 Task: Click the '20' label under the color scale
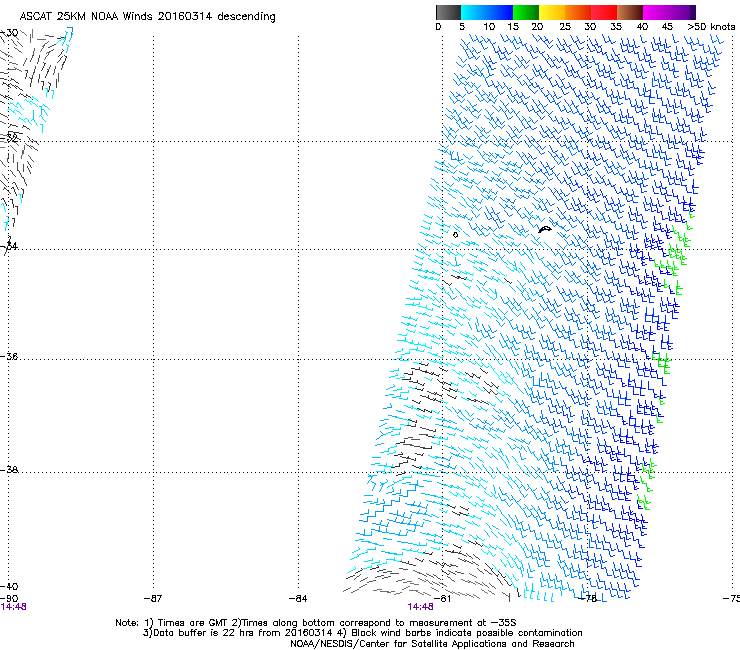(538, 27)
